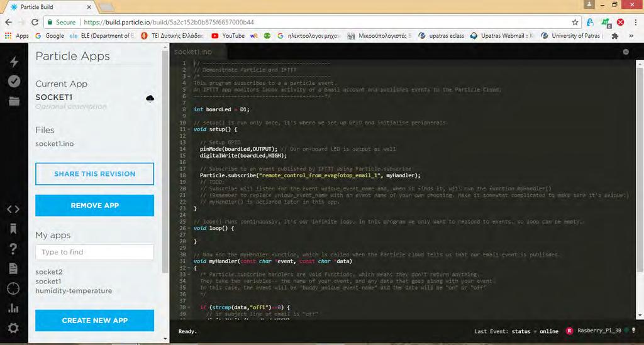
Task: Open the Code panel angle-brackets icon
Action: pos(13,209)
